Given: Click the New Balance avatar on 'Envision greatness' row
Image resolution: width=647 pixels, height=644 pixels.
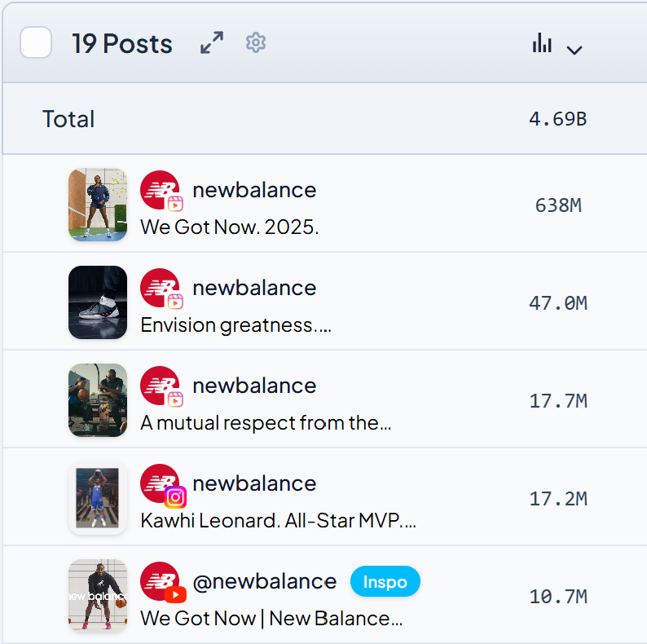Looking at the screenshot, I should point(160,288).
